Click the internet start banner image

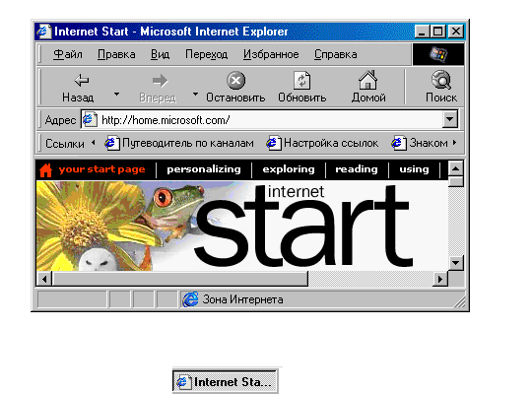tap(242, 226)
